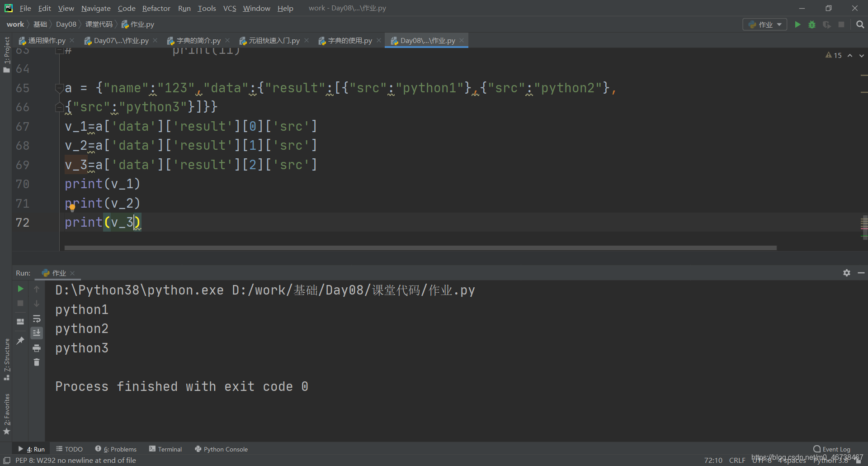Open the Navigate menu
Viewport: 868px width, 466px height.
point(96,8)
